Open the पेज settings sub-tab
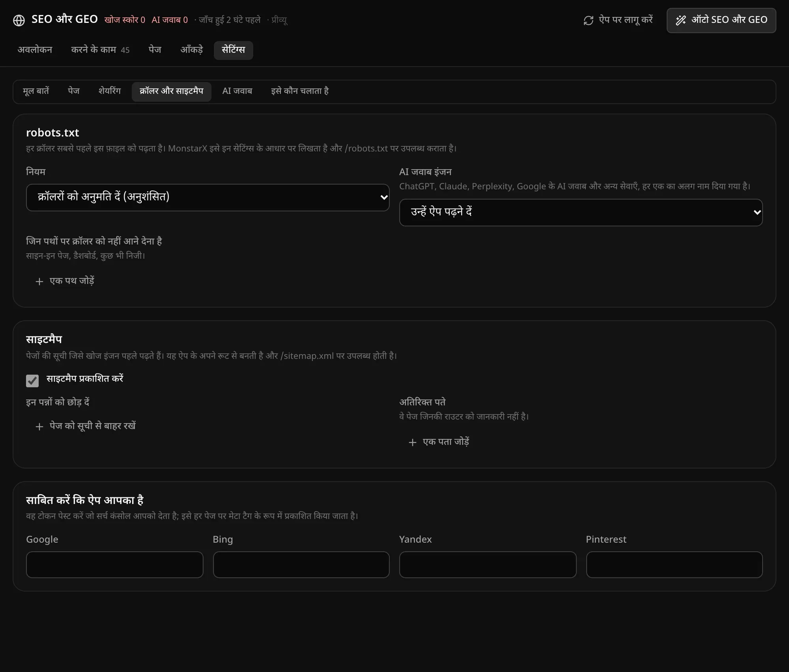Image resolution: width=789 pixels, height=672 pixels. 74,91
